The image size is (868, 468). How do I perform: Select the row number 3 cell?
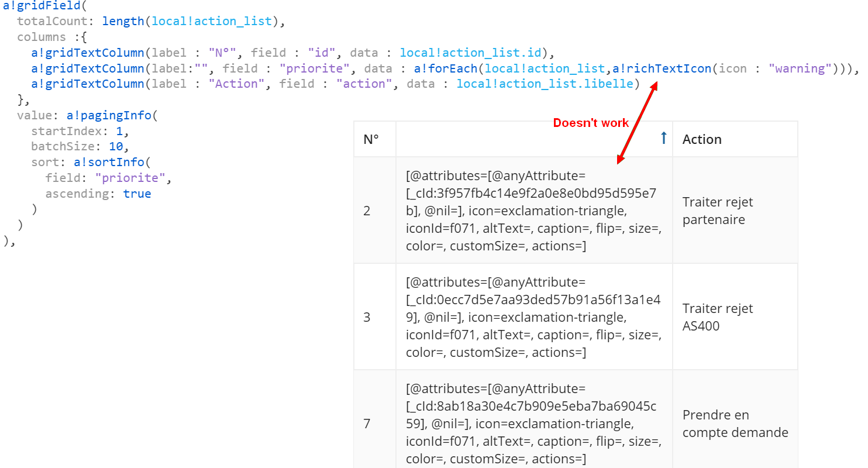point(367,317)
